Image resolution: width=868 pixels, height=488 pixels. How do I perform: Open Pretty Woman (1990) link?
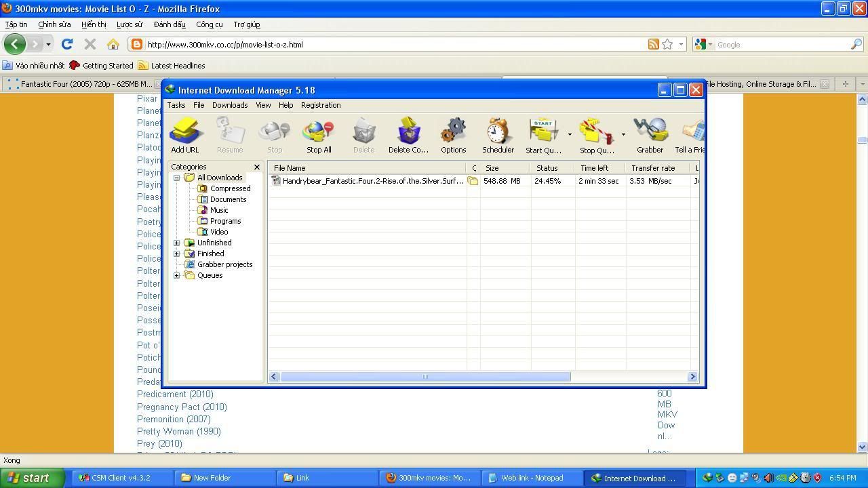pyautogui.click(x=179, y=431)
